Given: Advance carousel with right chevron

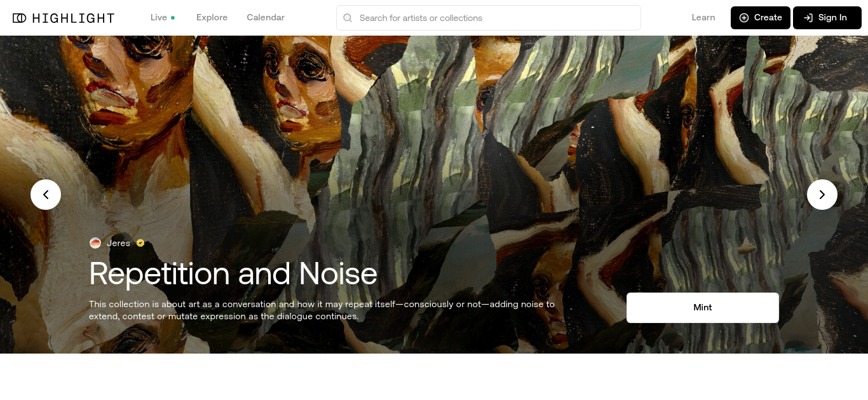Looking at the screenshot, I should tap(822, 195).
